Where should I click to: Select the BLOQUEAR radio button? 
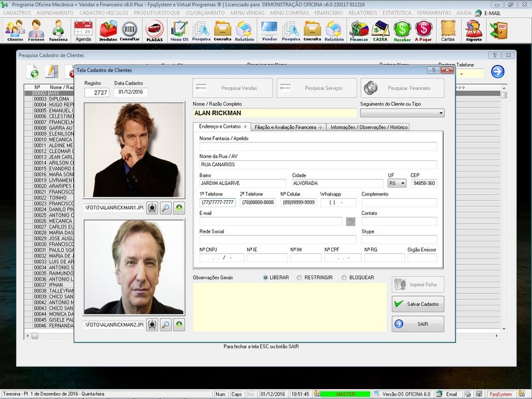344,277
